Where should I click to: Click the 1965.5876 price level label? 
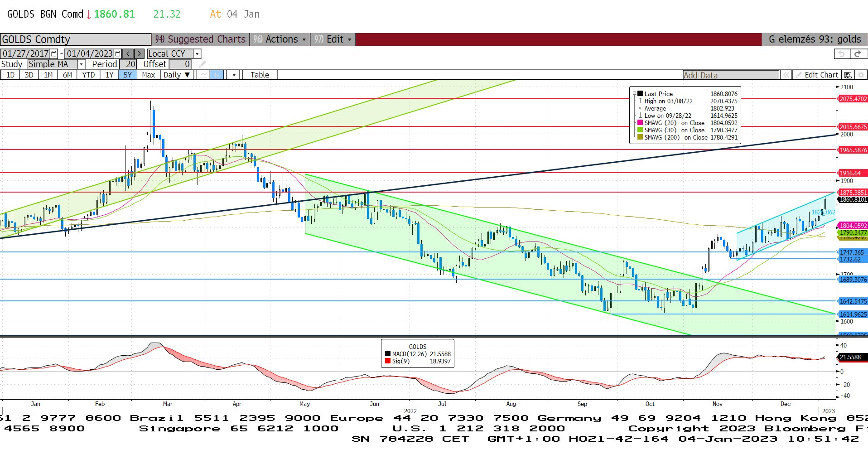pos(852,150)
